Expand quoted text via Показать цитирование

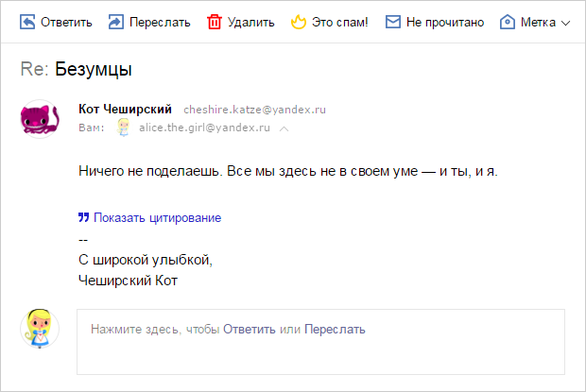click(x=157, y=217)
